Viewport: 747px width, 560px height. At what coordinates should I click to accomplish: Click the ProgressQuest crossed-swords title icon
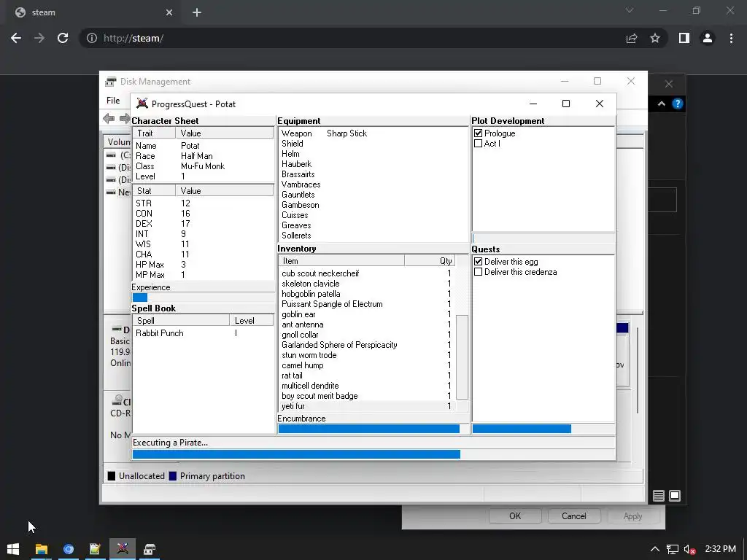pyautogui.click(x=142, y=104)
